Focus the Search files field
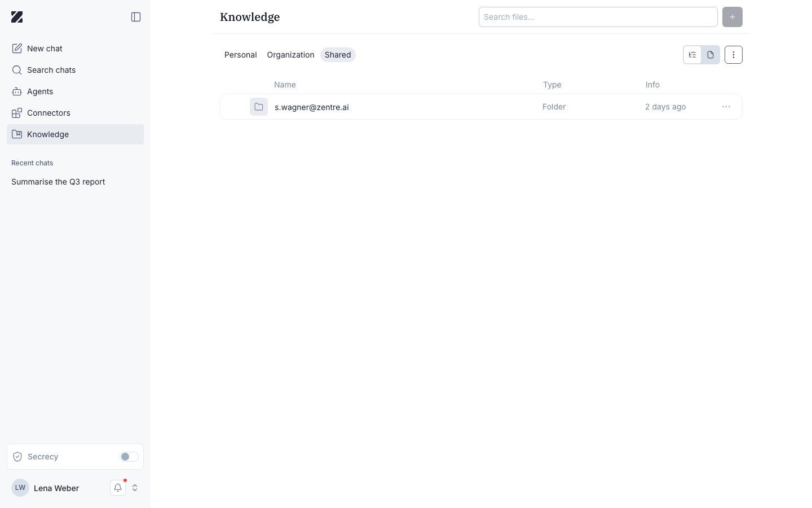 click(x=598, y=17)
